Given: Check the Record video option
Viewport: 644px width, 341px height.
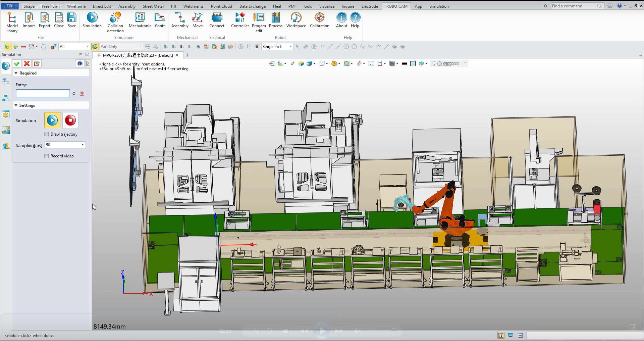Looking at the screenshot, I should pyautogui.click(x=47, y=156).
